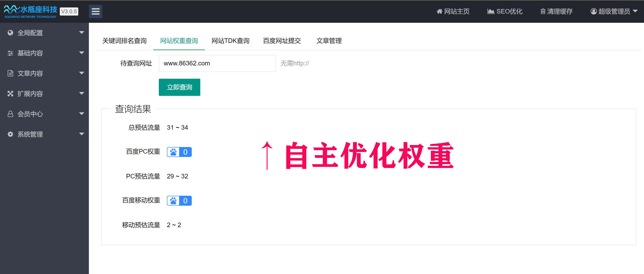Expand the 全局配置 menu arrow
This screenshot has width=644, height=274.
pyautogui.click(x=81, y=32)
